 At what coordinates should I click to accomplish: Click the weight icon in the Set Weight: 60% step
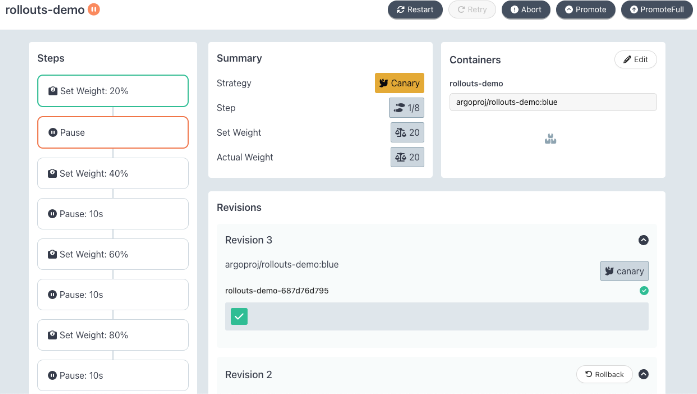pos(52,254)
